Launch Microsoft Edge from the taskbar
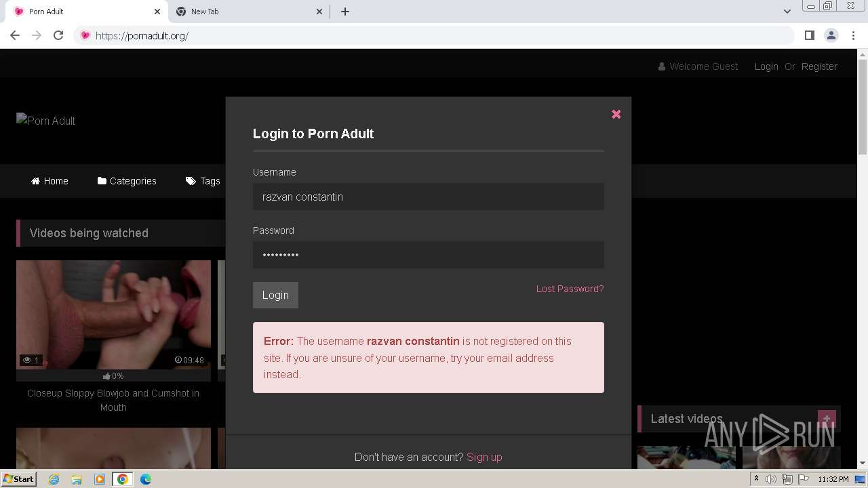868x488 pixels. [x=145, y=479]
